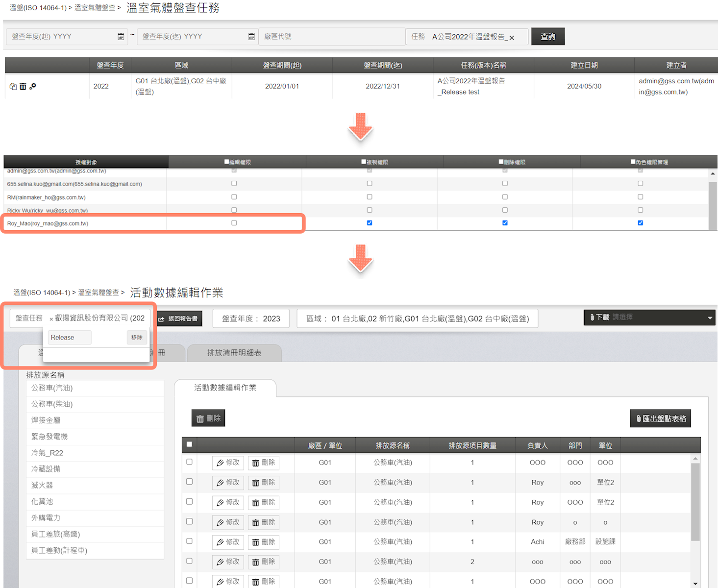Viewport: 718px width, 588px height.
Task: Open the 盤查任務 selector for 叡揚資訊股份有限公司
Action: coord(98,318)
